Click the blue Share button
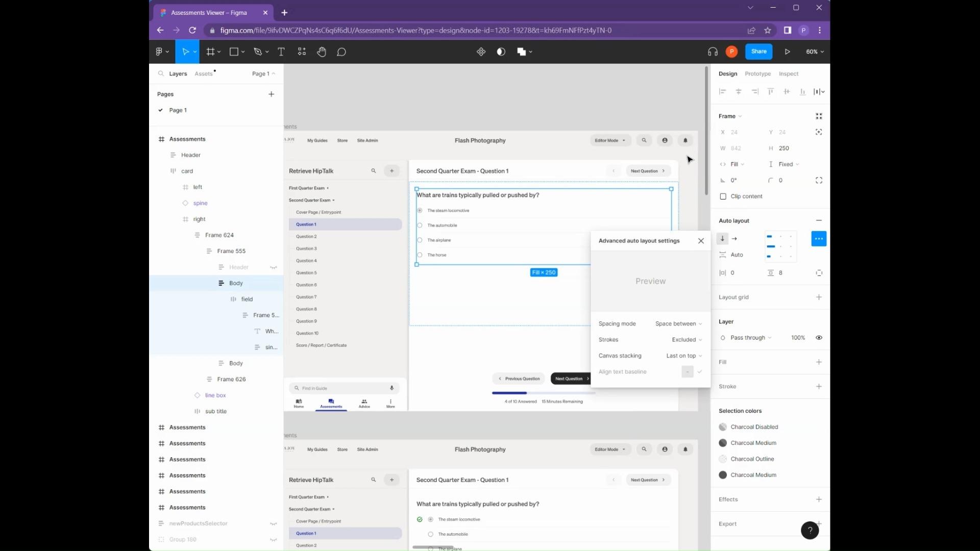Image resolution: width=980 pixels, height=551 pixels. click(758, 52)
